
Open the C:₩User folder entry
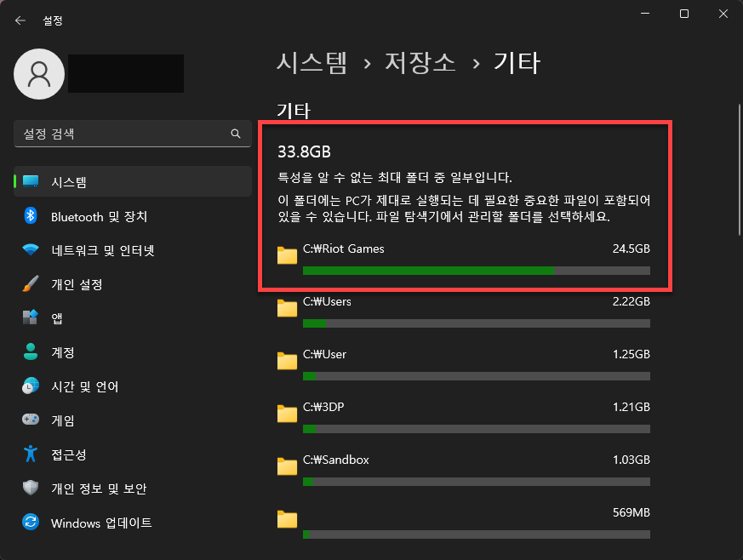pyautogui.click(x=464, y=365)
